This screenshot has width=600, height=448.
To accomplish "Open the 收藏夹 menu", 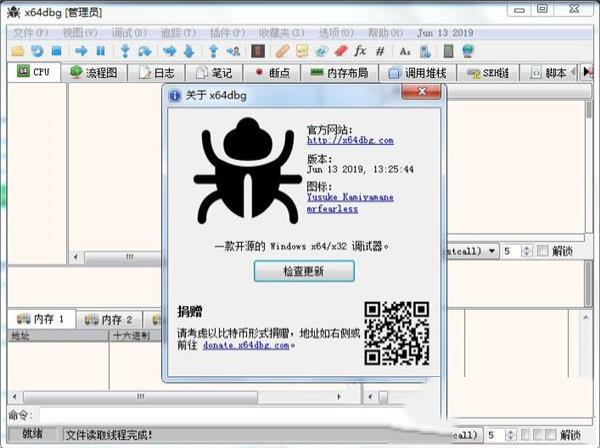I will coord(281,33).
